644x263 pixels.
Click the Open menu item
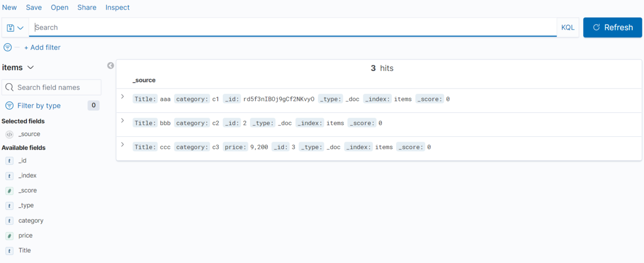click(x=60, y=8)
